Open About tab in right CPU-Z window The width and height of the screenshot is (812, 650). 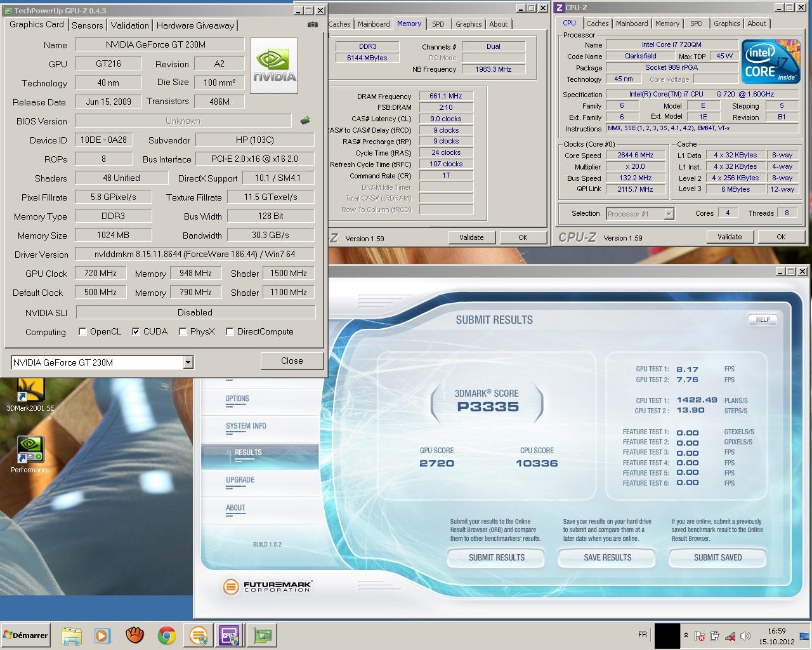click(x=757, y=23)
